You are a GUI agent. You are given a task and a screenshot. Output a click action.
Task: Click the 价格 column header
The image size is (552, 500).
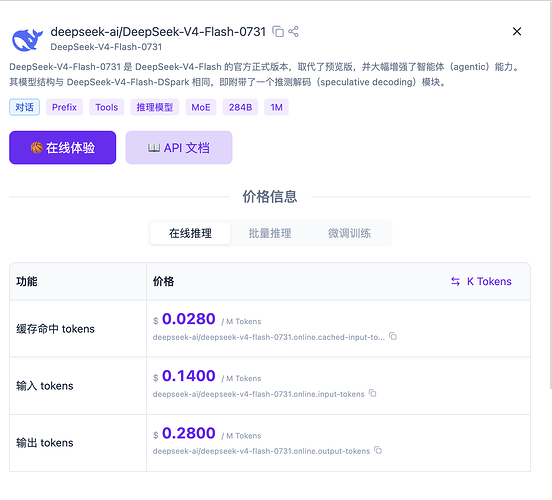pyautogui.click(x=163, y=281)
